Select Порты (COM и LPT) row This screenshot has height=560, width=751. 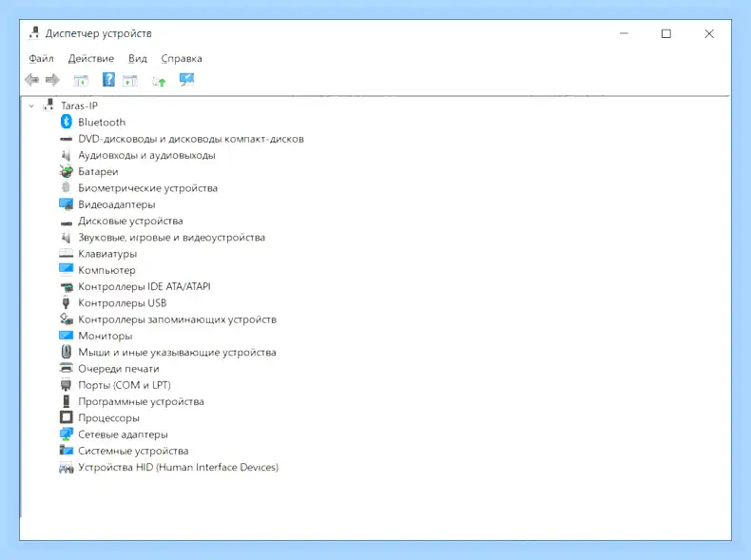click(x=125, y=385)
